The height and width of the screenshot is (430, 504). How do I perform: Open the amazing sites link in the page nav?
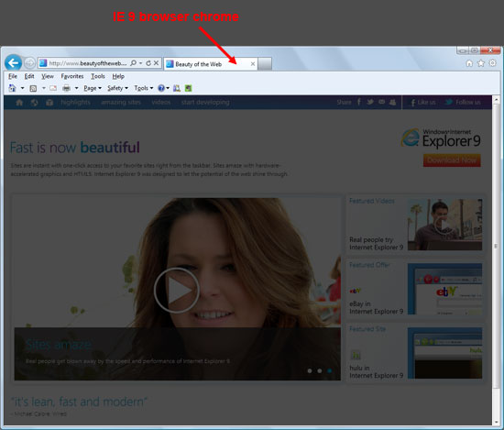[x=121, y=103]
